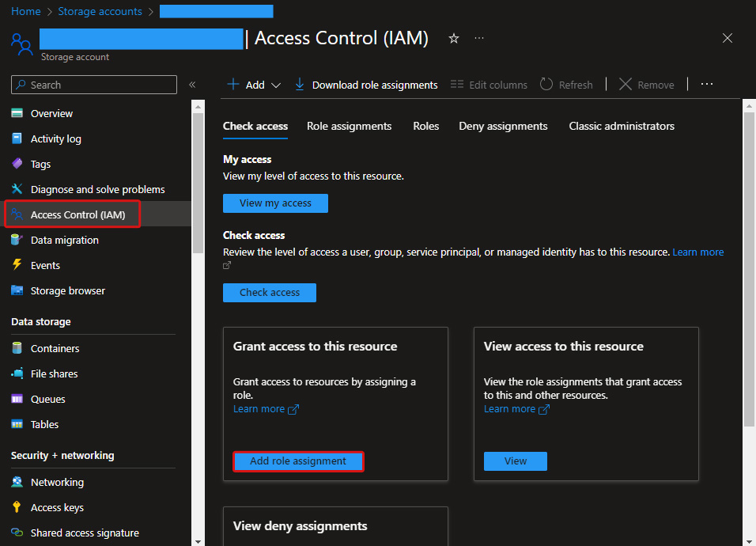Open the Deny assignments tab

point(503,127)
